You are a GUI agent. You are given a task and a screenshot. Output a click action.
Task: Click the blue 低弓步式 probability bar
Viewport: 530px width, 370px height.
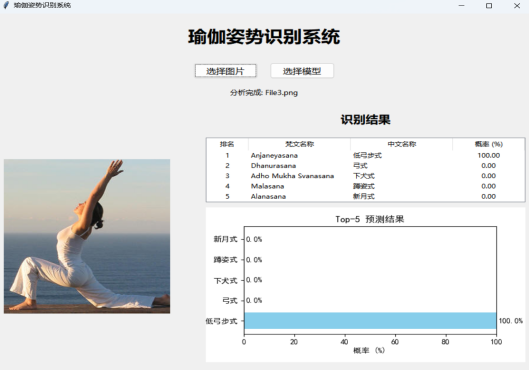[370, 321]
